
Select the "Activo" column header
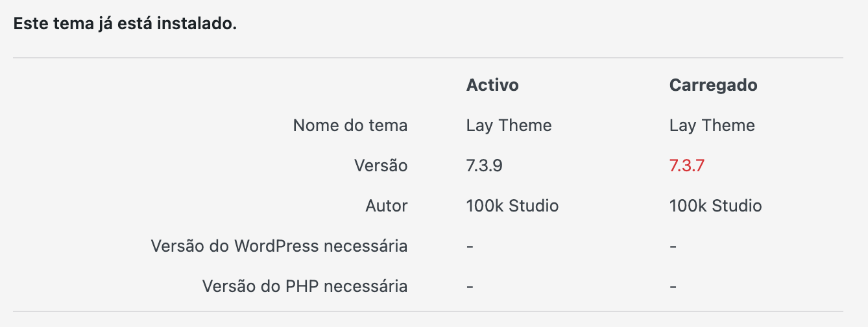click(492, 85)
